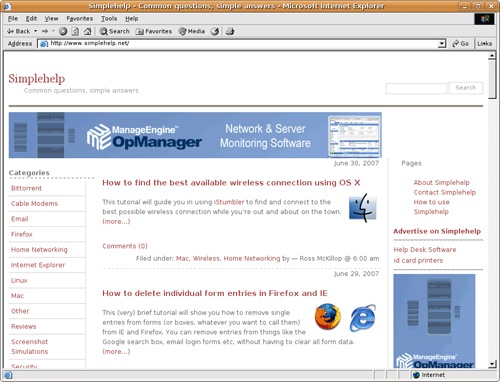Click the Simplehelp search text field
The height and width of the screenshot is (382, 500).
pos(416,88)
